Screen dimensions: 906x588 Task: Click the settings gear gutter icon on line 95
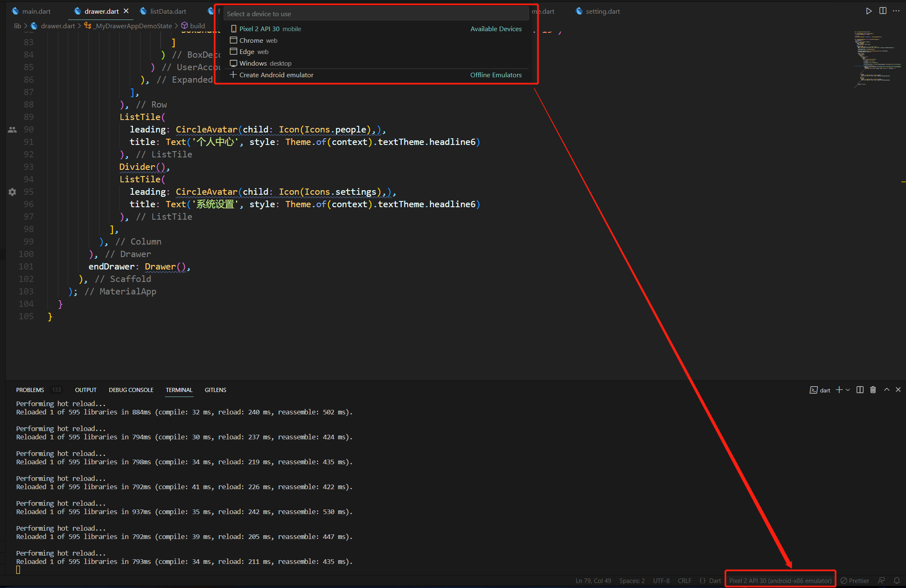12,192
